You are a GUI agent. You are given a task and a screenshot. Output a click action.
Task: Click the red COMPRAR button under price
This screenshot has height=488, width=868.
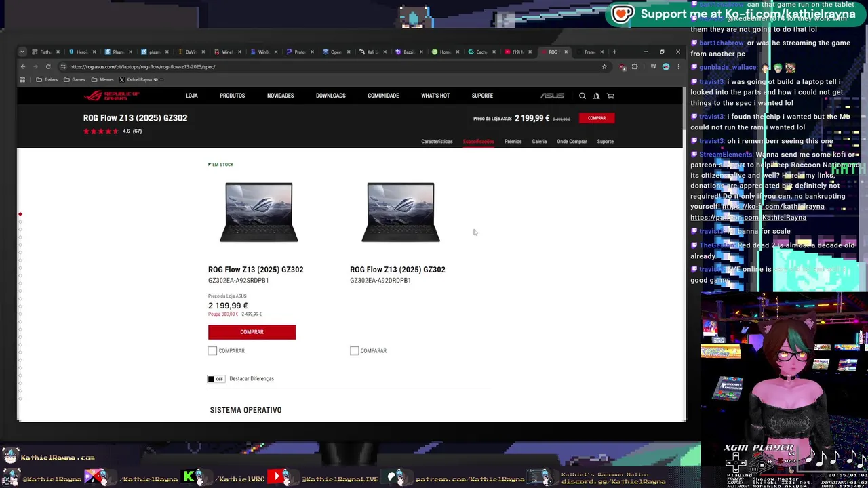[252, 332]
